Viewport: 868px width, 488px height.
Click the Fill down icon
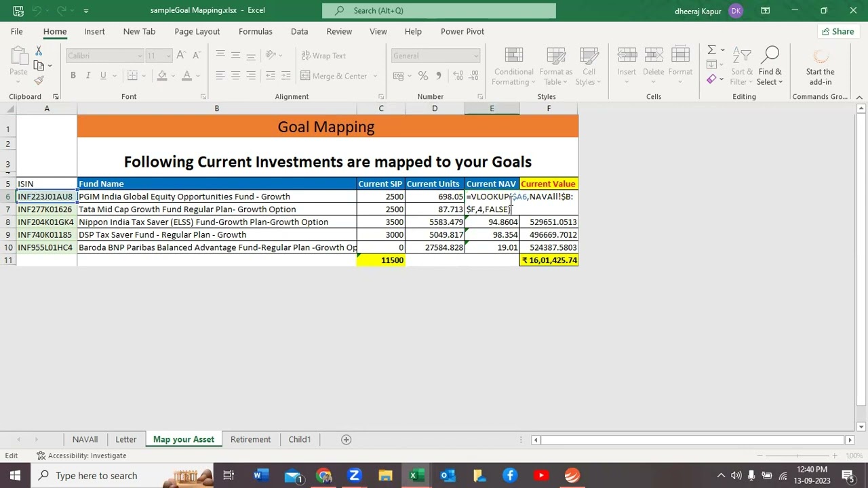point(711,64)
